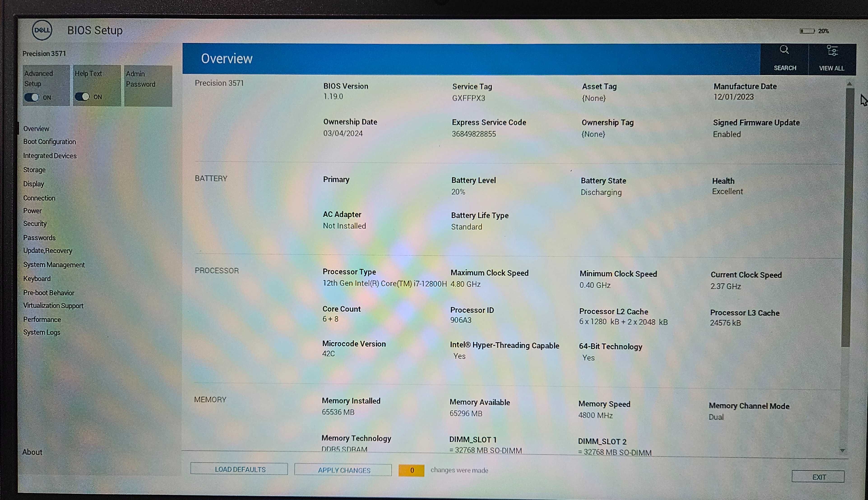Click the Dell logo icon
The image size is (868, 500).
(42, 30)
